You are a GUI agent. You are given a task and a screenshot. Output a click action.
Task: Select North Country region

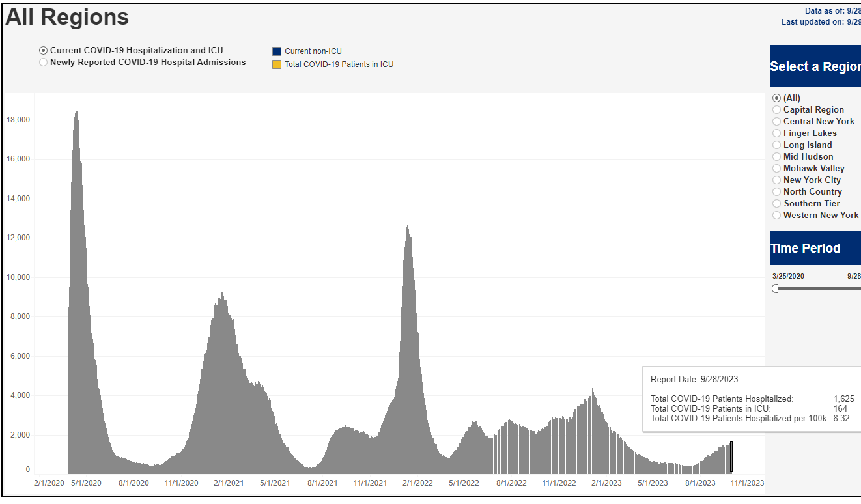[776, 192]
